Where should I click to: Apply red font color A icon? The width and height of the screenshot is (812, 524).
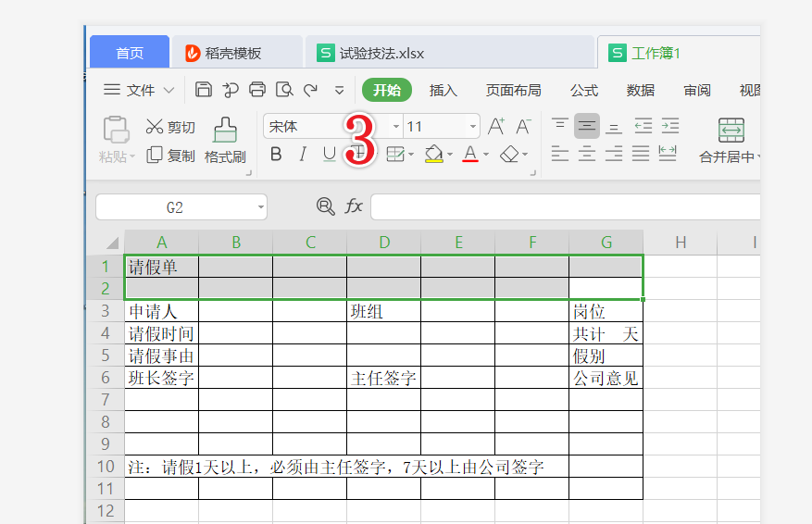click(x=470, y=154)
